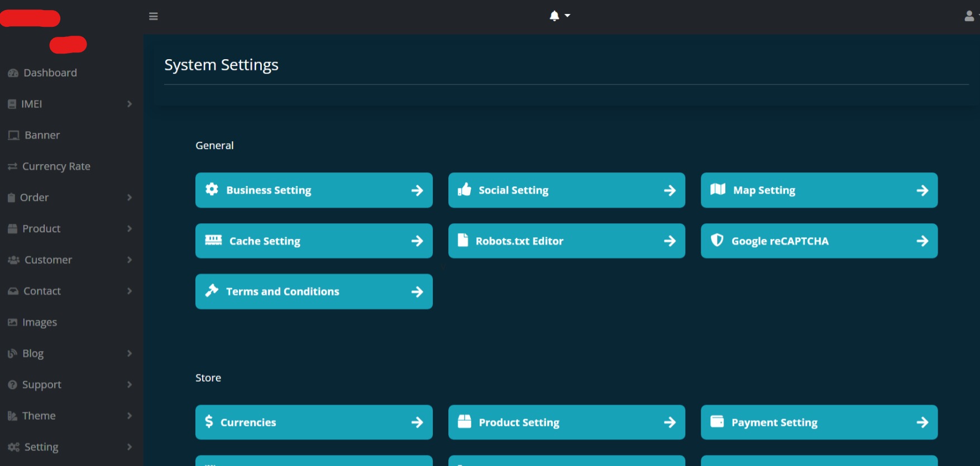980x466 pixels.
Task: Click the Order clipboard icon in sidebar
Action: (x=12, y=198)
